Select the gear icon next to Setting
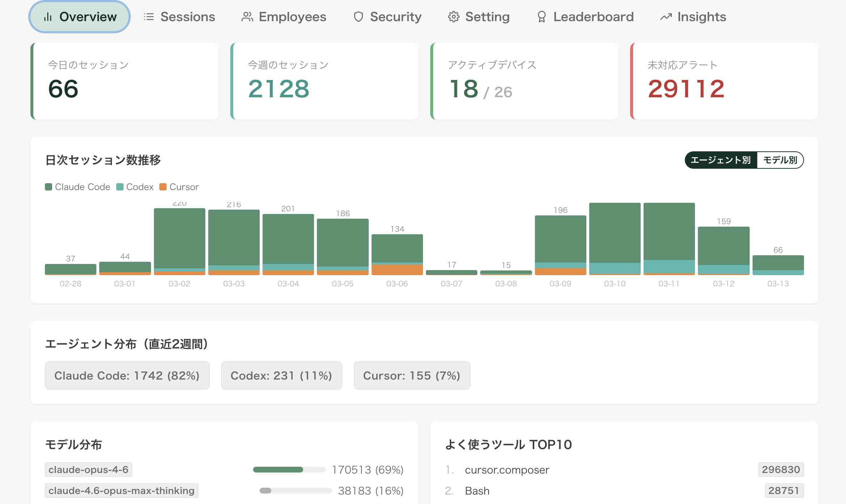 [454, 17]
